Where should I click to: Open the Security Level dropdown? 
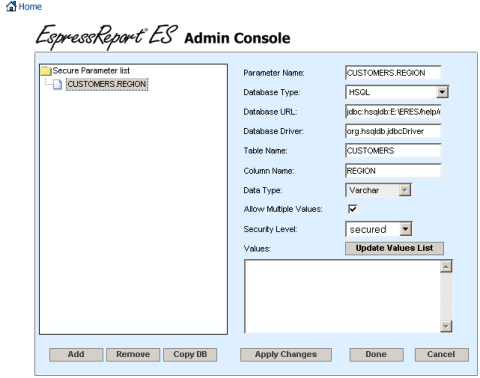point(379,229)
